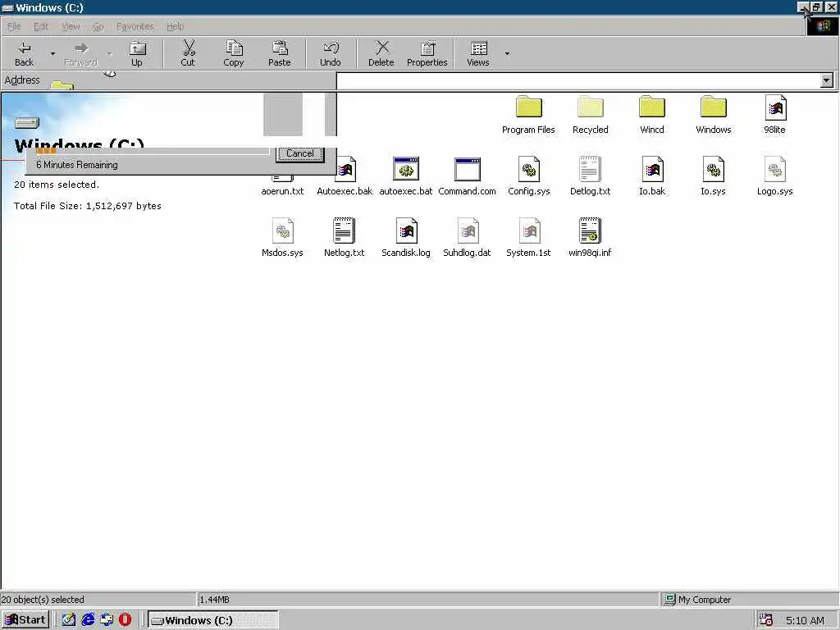Open the Edit menu
The height and width of the screenshot is (630, 840).
click(41, 26)
